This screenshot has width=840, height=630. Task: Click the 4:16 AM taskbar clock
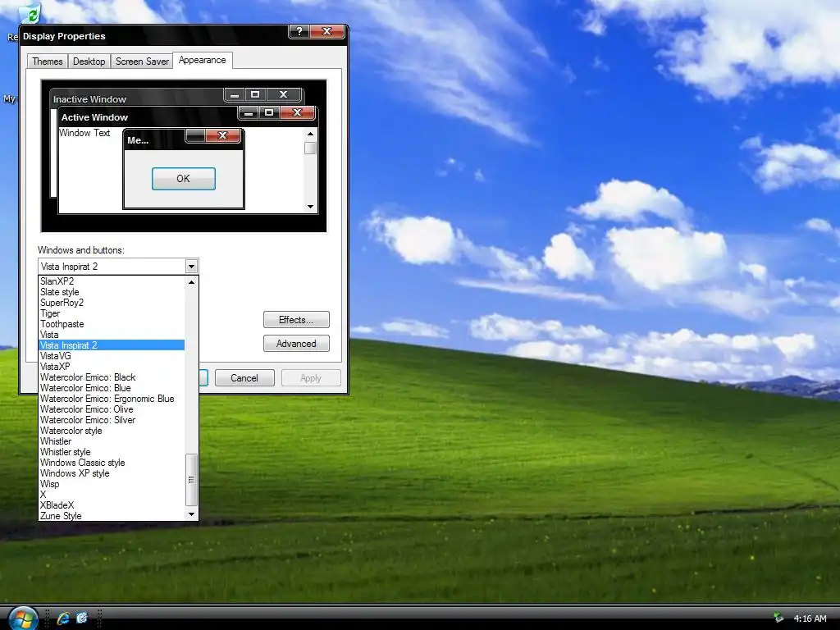point(810,619)
